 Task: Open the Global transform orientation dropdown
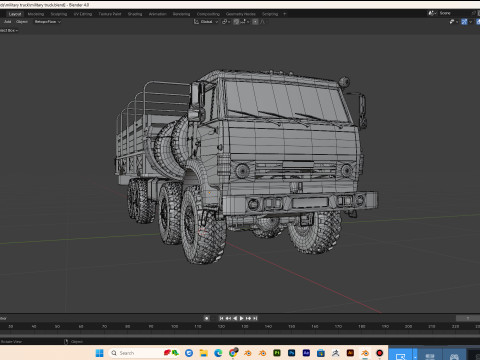pos(206,22)
